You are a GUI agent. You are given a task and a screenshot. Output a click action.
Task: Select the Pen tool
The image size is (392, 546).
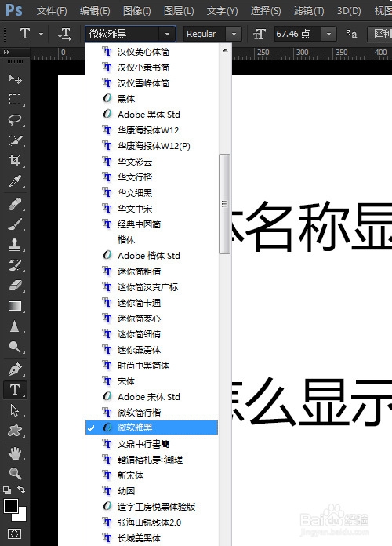pyautogui.click(x=15, y=369)
